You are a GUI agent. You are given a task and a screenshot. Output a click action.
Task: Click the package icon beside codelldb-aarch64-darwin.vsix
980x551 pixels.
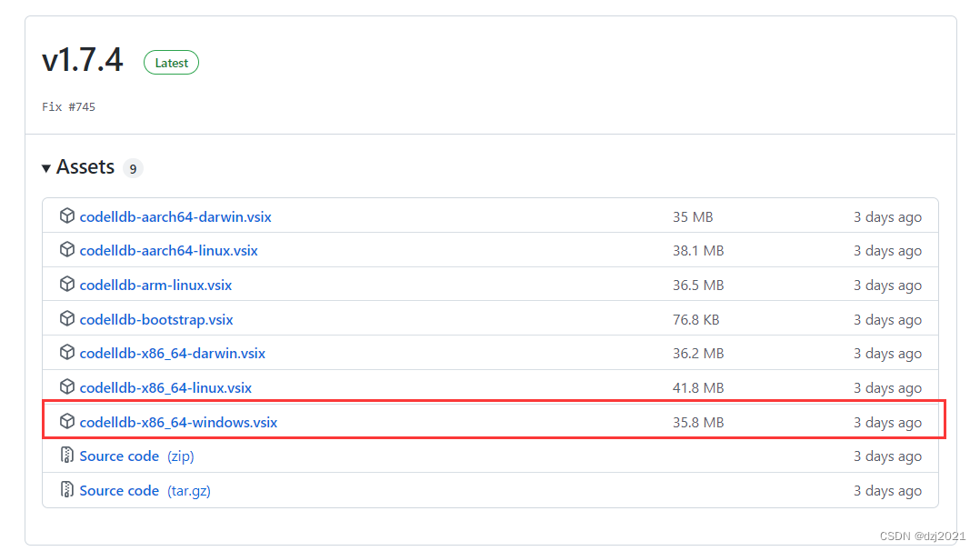[x=67, y=216]
